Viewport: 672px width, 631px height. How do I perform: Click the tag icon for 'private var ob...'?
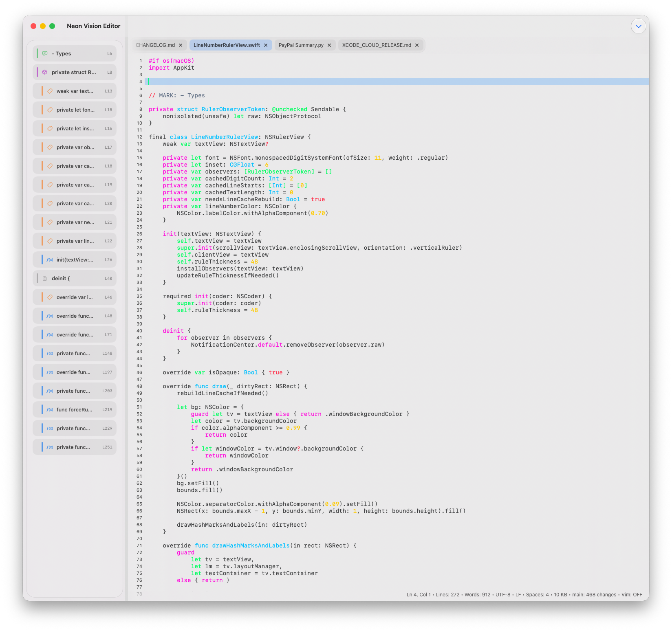[x=50, y=147]
